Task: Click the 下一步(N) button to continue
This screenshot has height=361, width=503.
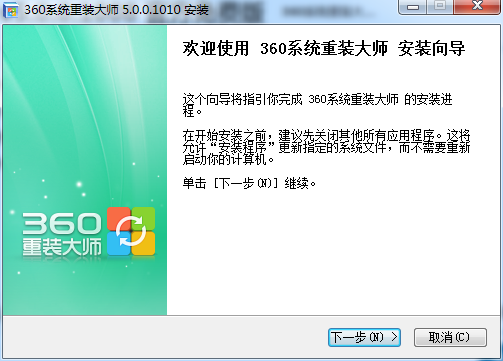Action: pyautogui.click(x=364, y=337)
